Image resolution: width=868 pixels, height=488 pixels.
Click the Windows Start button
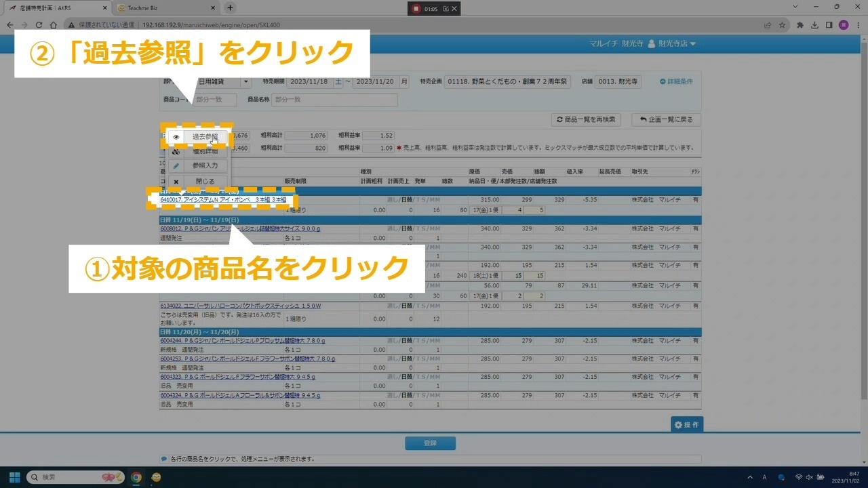click(14, 477)
